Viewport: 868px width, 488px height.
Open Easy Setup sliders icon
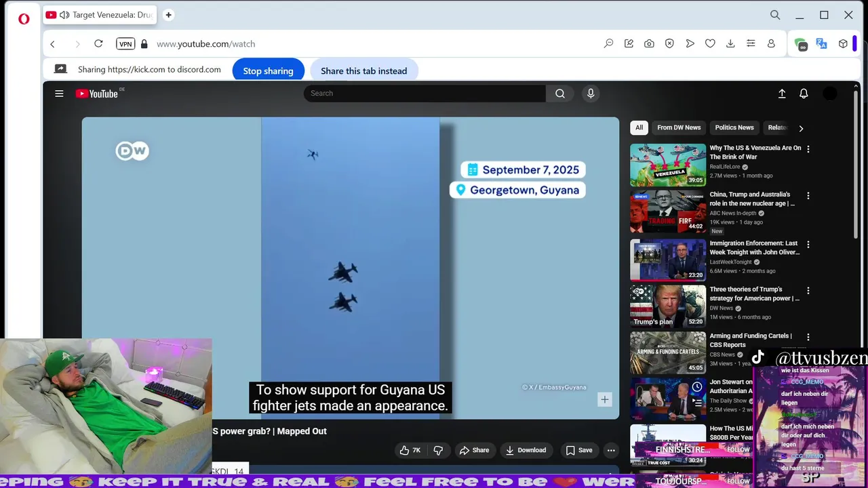pos(751,43)
